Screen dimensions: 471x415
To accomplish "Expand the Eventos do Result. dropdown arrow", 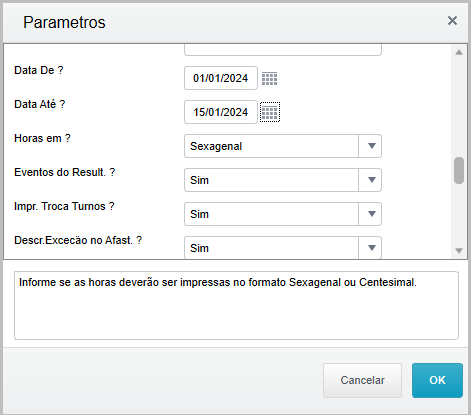I will (372, 180).
